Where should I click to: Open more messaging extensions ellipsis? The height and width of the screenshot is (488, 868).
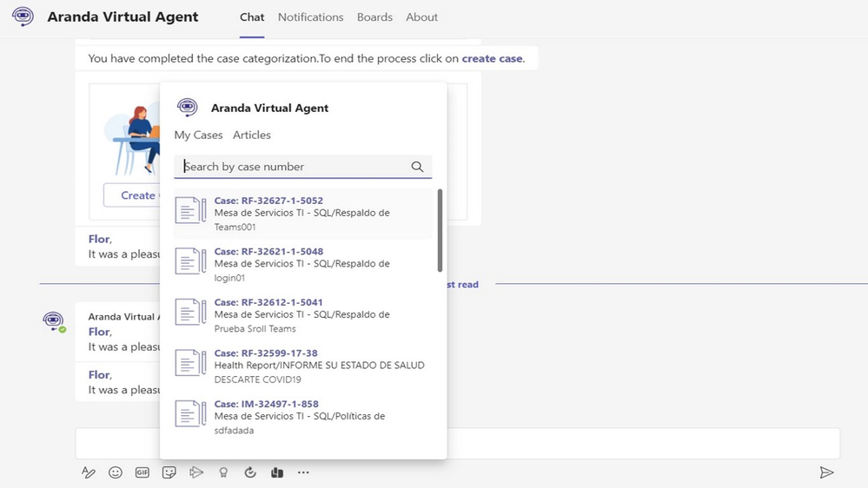[x=303, y=472]
